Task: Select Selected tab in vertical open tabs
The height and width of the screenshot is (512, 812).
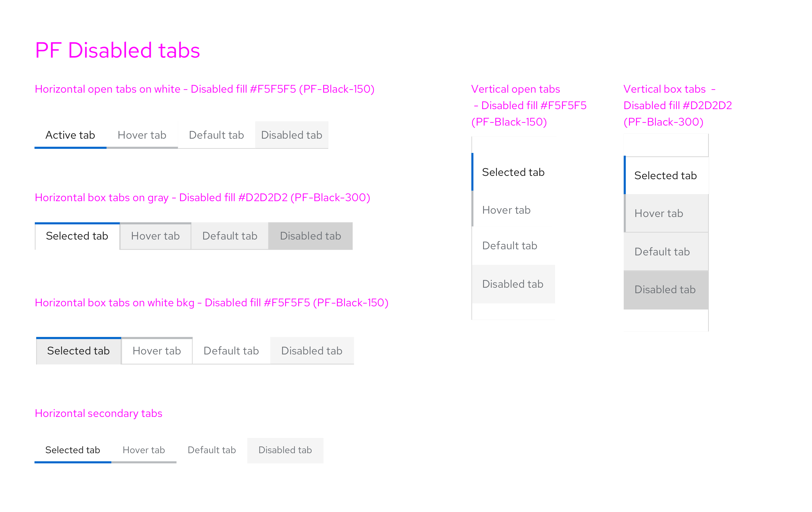Action: click(513, 172)
